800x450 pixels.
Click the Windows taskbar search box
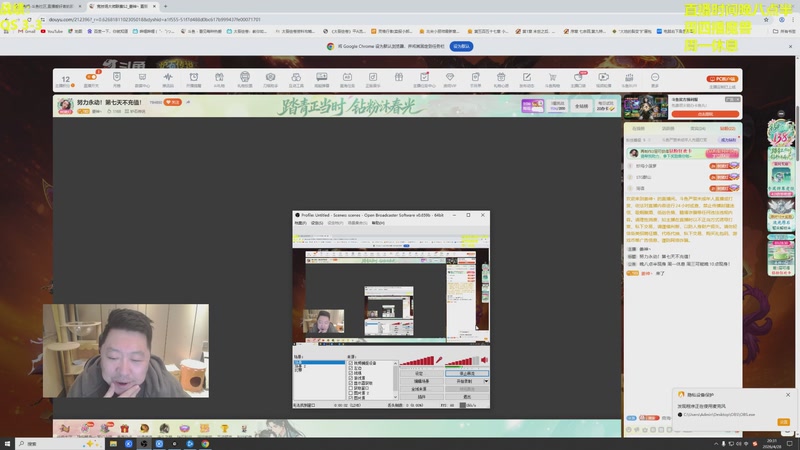[x=59, y=444]
